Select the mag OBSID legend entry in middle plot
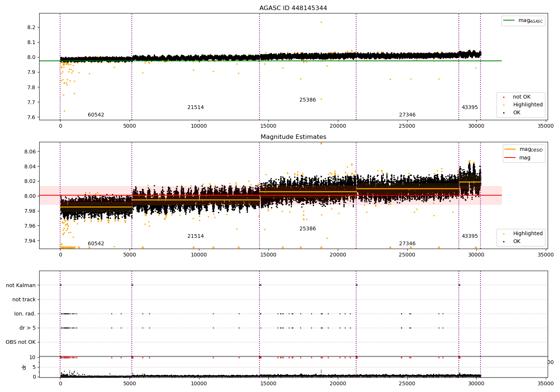 point(523,149)
